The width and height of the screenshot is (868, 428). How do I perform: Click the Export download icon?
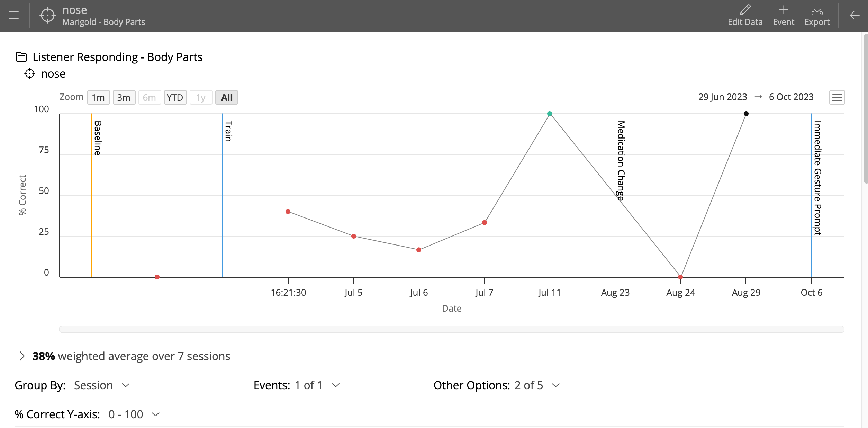(817, 10)
